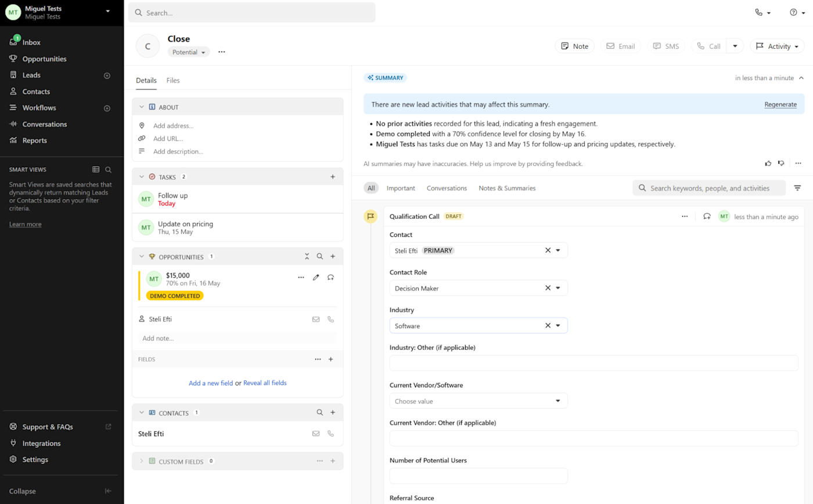Screen dimensions: 813x504
Task: Open the Call options dropdown arrow
Action: point(735,46)
